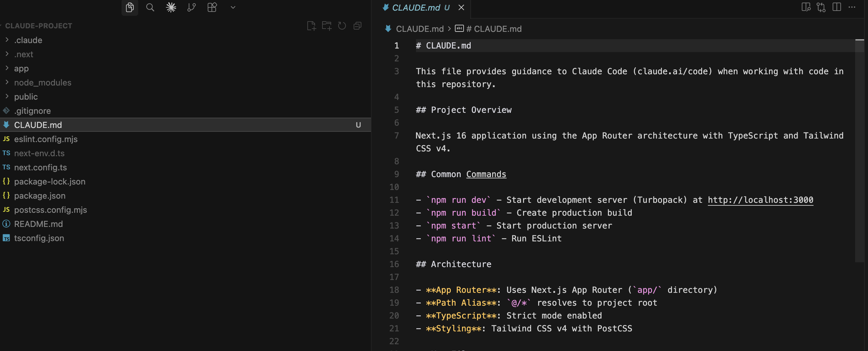Open the Source Control view icon
The height and width of the screenshot is (351, 868).
click(191, 7)
